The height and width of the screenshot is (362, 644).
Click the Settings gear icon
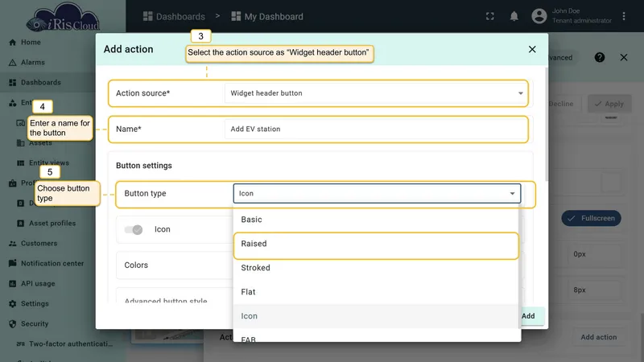click(12, 304)
